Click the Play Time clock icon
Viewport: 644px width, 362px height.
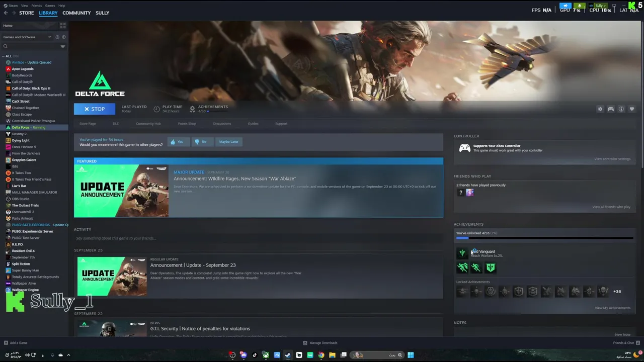pyautogui.click(x=156, y=109)
